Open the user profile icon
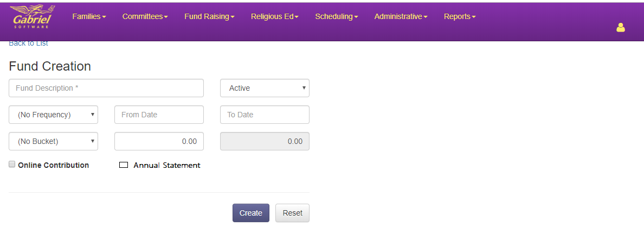Viewport: 644px width, 233px height. [x=621, y=28]
